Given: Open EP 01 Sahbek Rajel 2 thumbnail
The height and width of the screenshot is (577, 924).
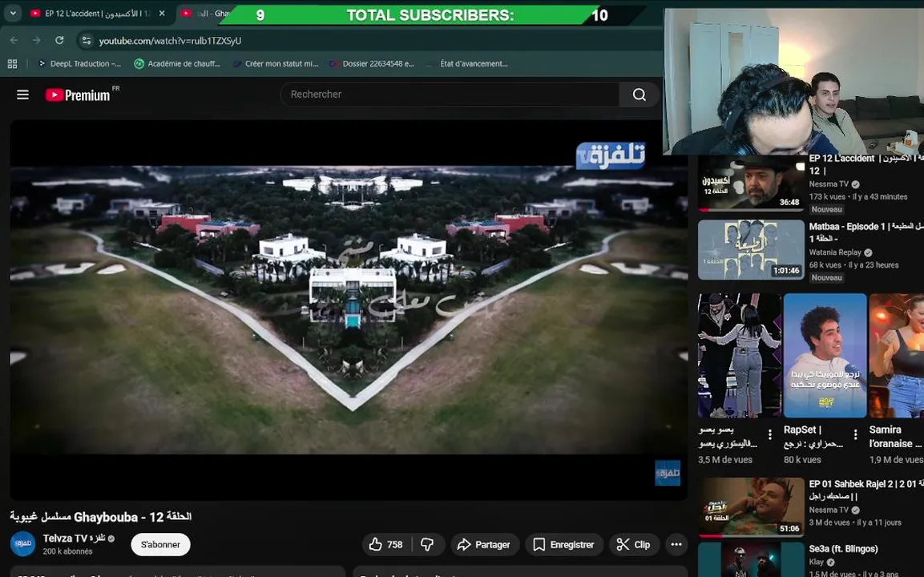Looking at the screenshot, I should 752,507.
